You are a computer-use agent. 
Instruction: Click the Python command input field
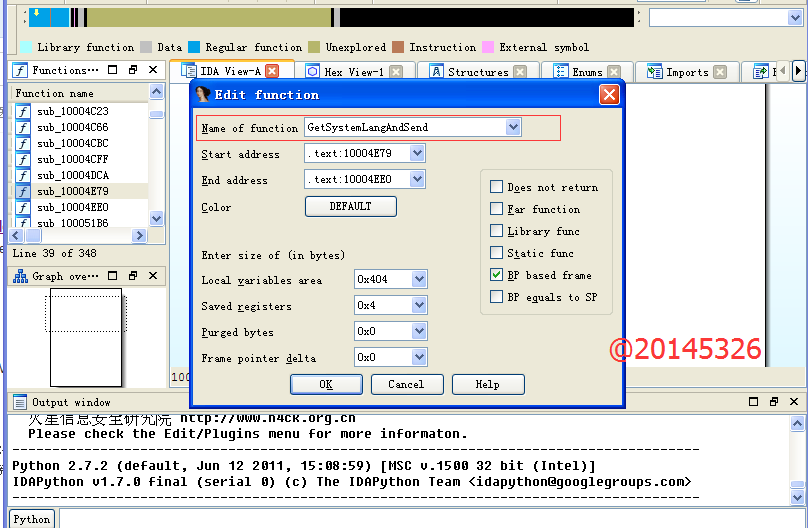430,519
